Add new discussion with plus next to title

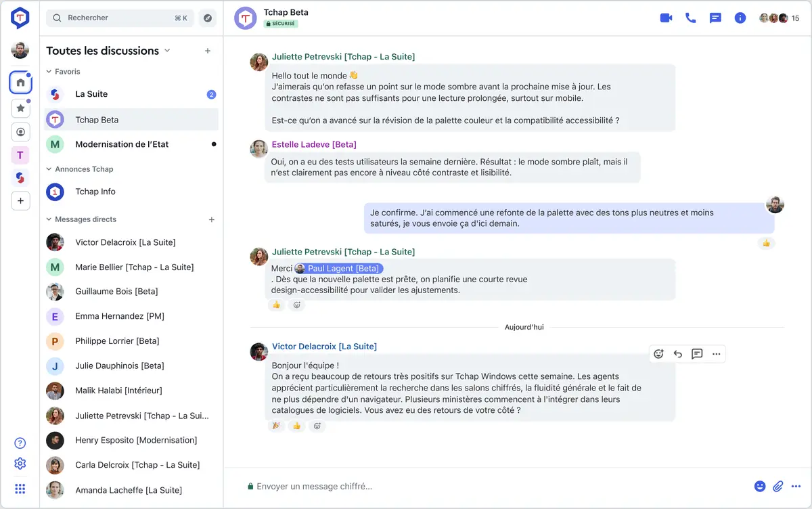[208, 51]
